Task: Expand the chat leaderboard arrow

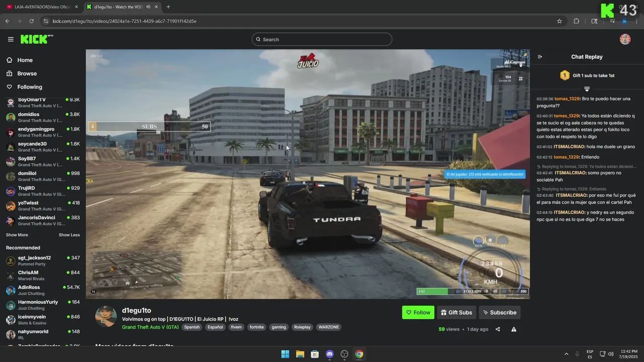Action: point(587,89)
